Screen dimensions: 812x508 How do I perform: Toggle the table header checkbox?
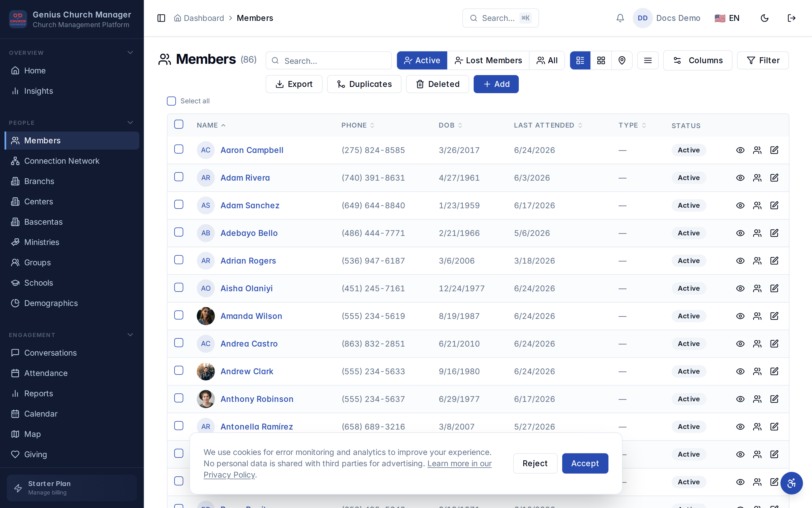pos(179,124)
